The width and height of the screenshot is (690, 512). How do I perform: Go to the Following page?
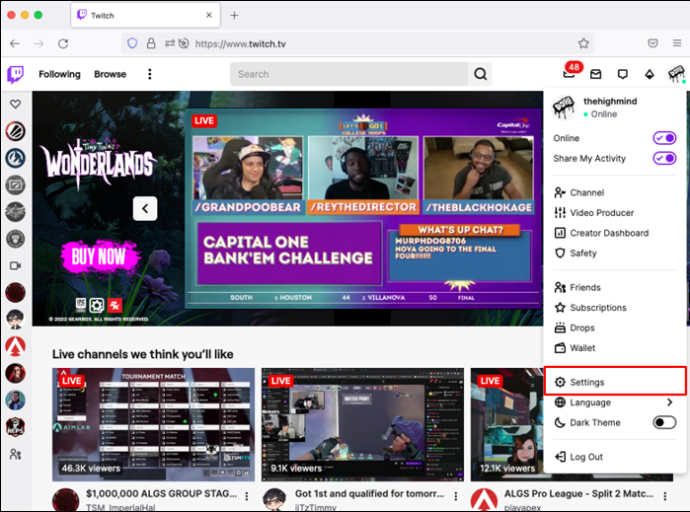point(59,74)
